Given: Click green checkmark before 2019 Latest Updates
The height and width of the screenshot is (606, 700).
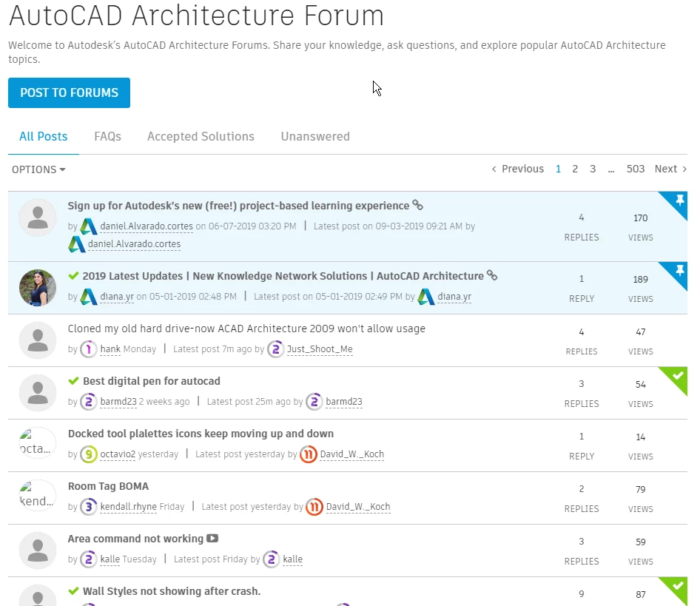Looking at the screenshot, I should [x=74, y=275].
